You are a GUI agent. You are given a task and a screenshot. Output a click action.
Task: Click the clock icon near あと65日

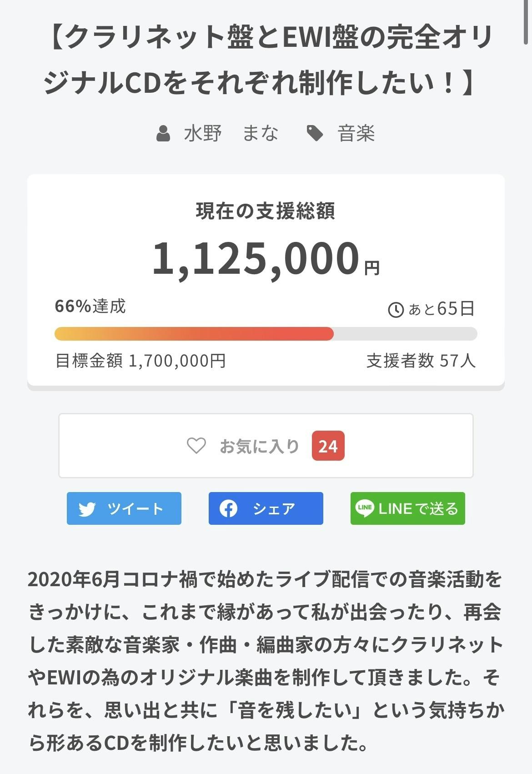pyautogui.click(x=396, y=310)
